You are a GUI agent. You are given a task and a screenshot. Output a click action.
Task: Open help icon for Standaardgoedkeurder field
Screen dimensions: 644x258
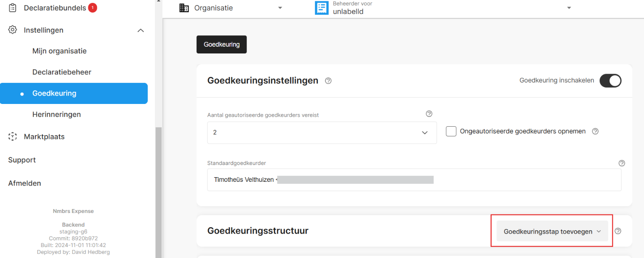[622, 163]
